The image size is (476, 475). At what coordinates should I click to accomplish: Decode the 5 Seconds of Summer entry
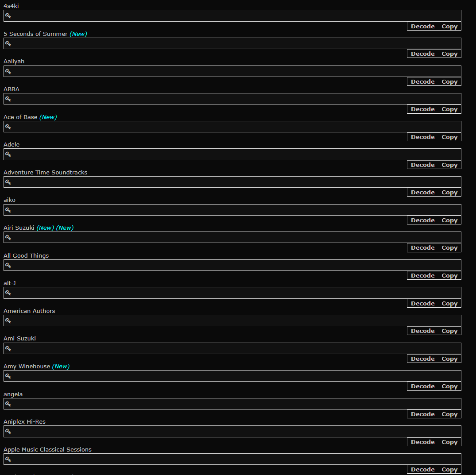coord(422,54)
